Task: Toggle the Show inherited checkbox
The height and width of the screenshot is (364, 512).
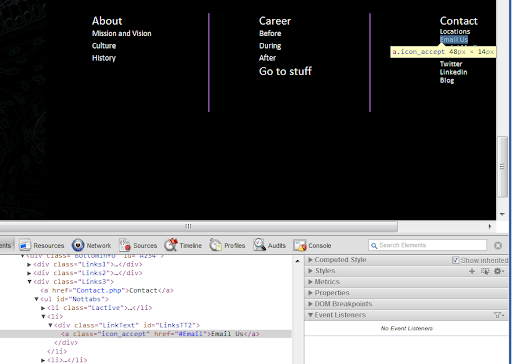Action: [455, 260]
